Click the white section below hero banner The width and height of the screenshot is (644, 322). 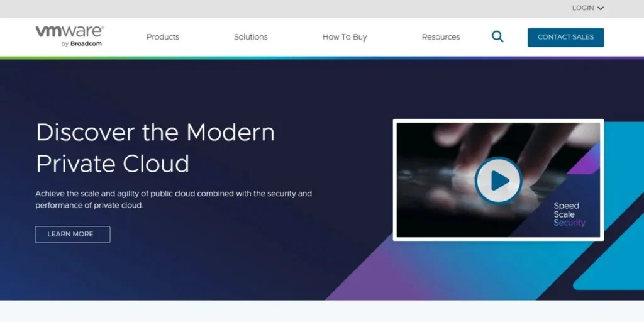322,311
